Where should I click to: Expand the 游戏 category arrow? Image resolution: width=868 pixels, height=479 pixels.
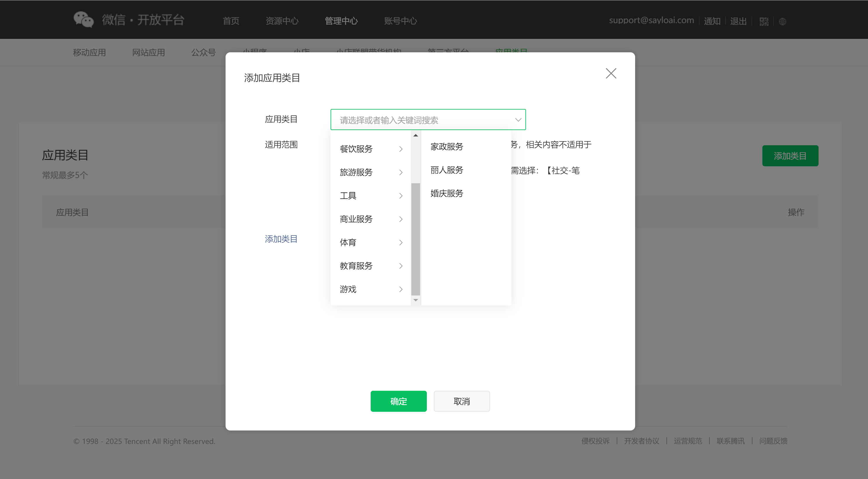[401, 290]
